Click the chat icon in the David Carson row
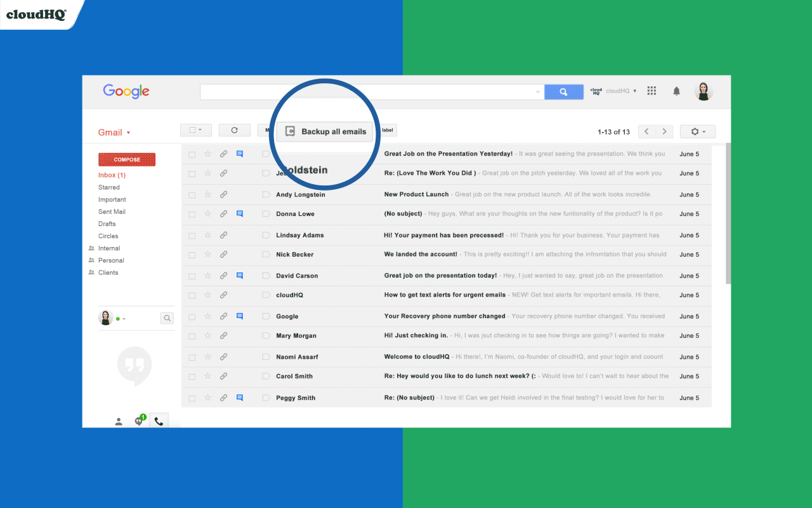This screenshot has height=508, width=812. [x=240, y=276]
